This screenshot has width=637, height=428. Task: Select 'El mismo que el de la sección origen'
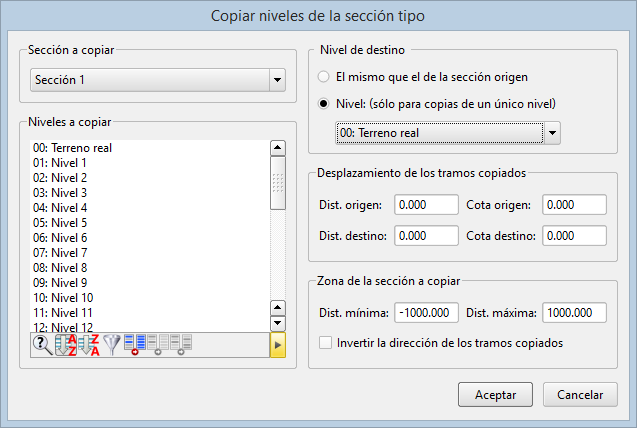tap(423, 77)
